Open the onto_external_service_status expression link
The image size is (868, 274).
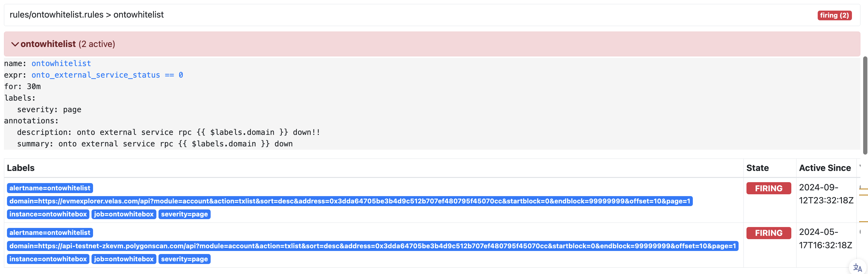point(107,75)
